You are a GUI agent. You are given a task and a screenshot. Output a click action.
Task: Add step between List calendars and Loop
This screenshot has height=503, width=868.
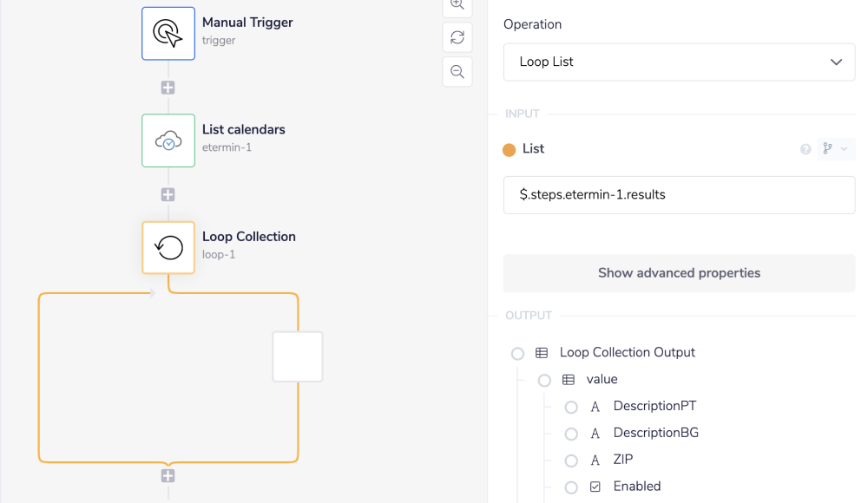(168, 195)
